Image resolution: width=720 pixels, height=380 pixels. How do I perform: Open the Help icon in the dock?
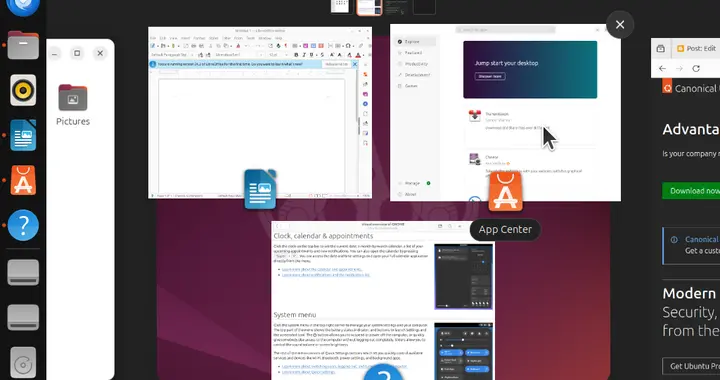coord(23,225)
